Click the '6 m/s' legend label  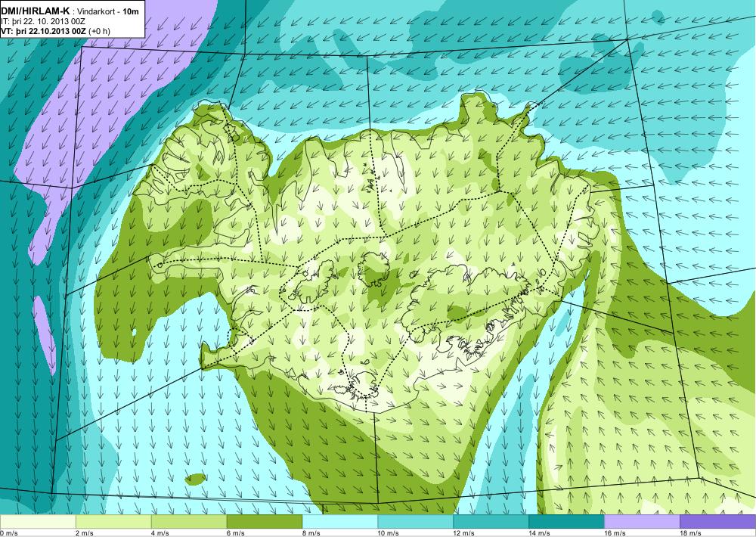(x=236, y=533)
